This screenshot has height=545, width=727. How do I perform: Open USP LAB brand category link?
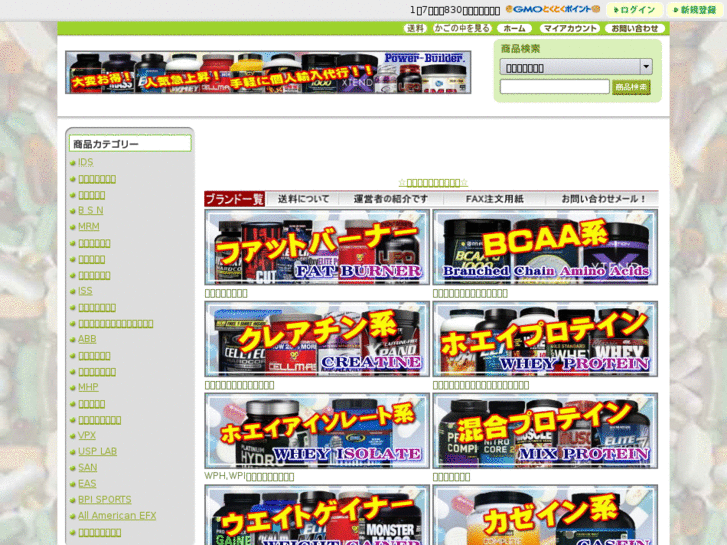click(x=97, y=451)
